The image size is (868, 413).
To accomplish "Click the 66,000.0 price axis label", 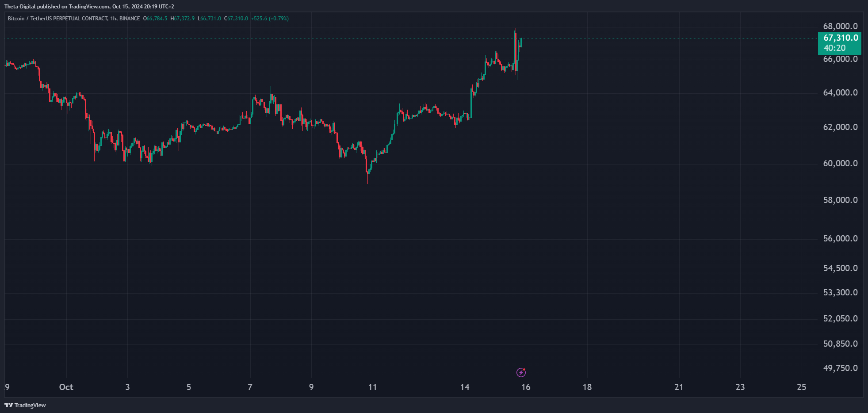I will tap(840, 59).
